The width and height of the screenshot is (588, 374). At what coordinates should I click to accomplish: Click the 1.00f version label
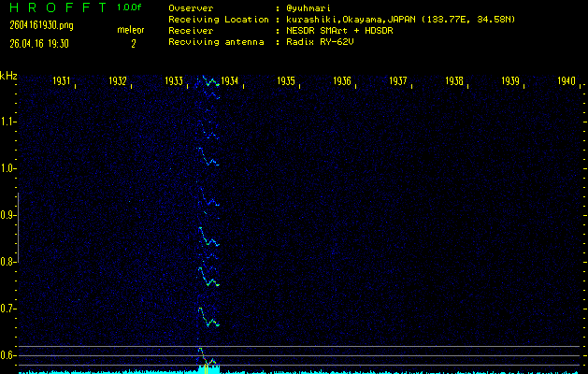pyautogui.click(x=130, y=7)
